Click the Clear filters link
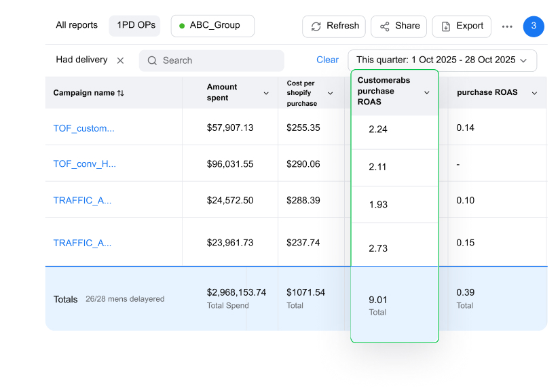The image size is (560, 392). pyautogui.click(x=327, y=60)
